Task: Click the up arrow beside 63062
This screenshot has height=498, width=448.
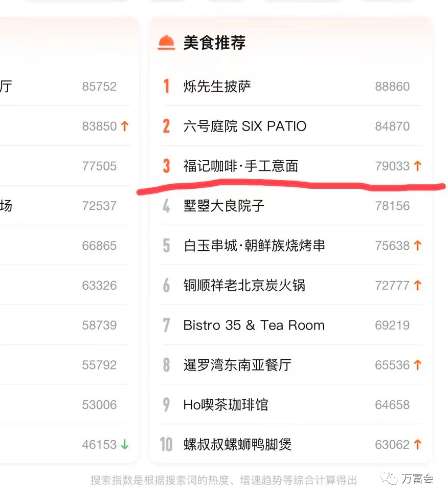Action: (x=417, y=444)
